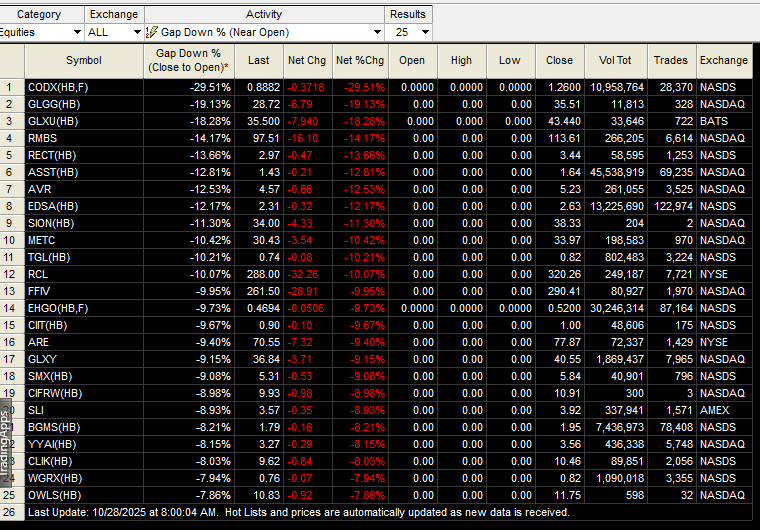Sort by the Net %Chg column header
Image resolution: width=760 pixels, height=530 pixels.
(x=360, y=61)
